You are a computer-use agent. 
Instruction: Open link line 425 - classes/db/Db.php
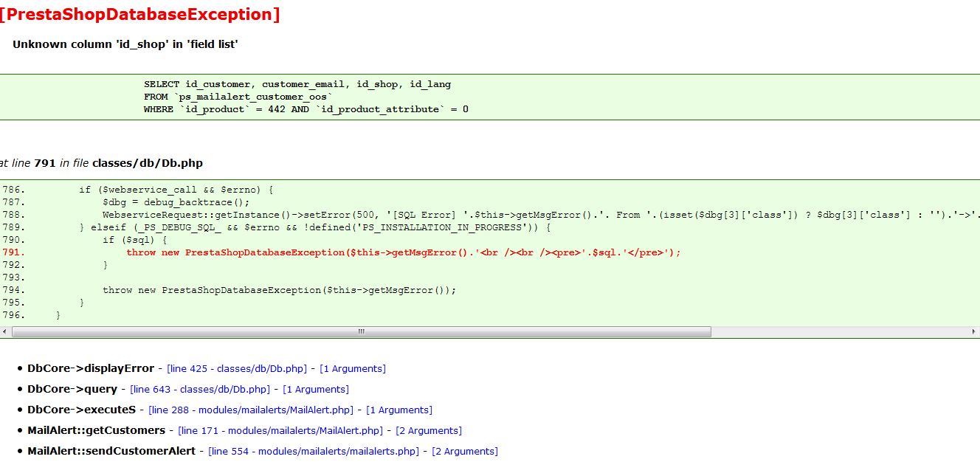coord(236,368)
